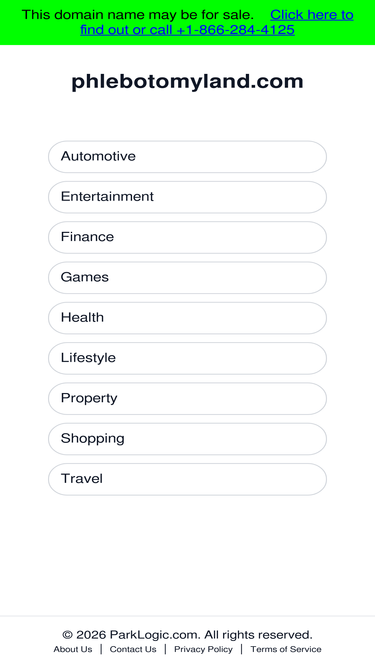Open the Shopping category

tap(187, 439)
